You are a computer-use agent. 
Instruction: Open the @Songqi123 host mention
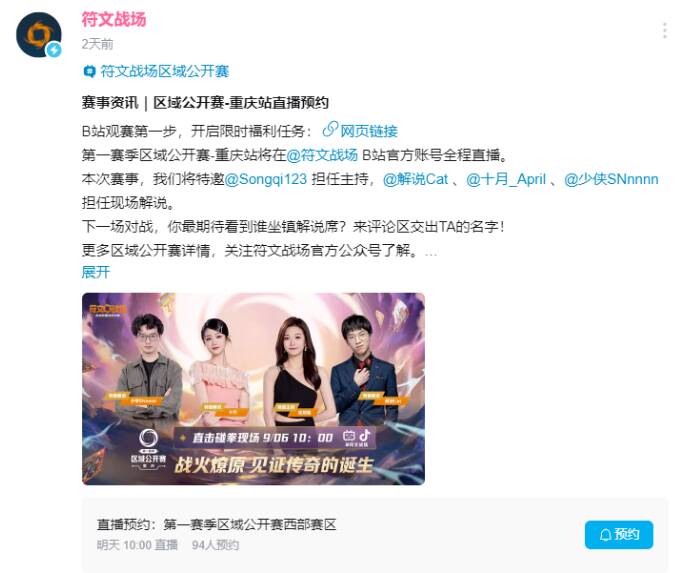tap(266, 179)
